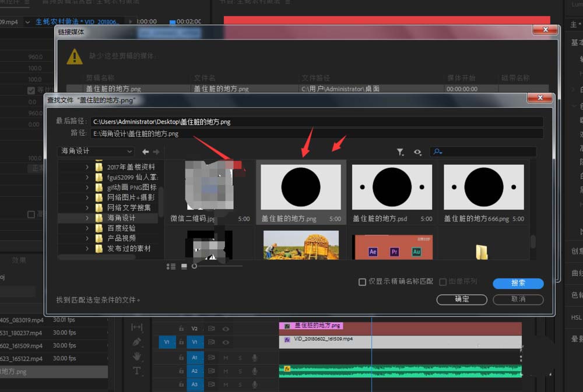The image size is (583, 392).
Task: Target audio track A1 header
Action: pyautogui.click(x=195, y=358)
